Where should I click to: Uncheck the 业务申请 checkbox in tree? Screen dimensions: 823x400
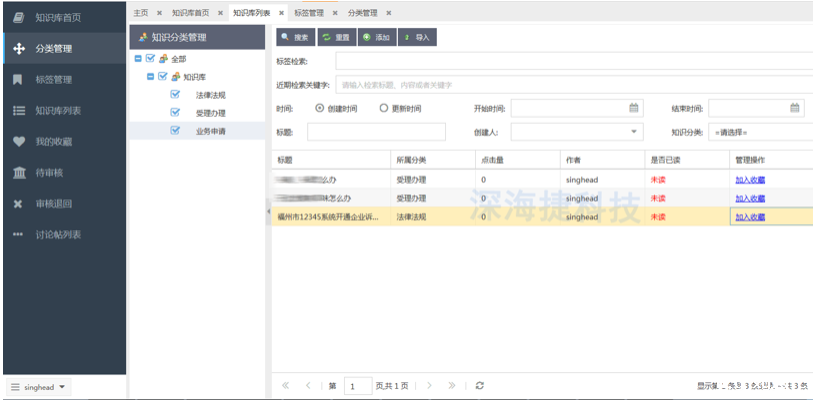[x=174, y=131]
